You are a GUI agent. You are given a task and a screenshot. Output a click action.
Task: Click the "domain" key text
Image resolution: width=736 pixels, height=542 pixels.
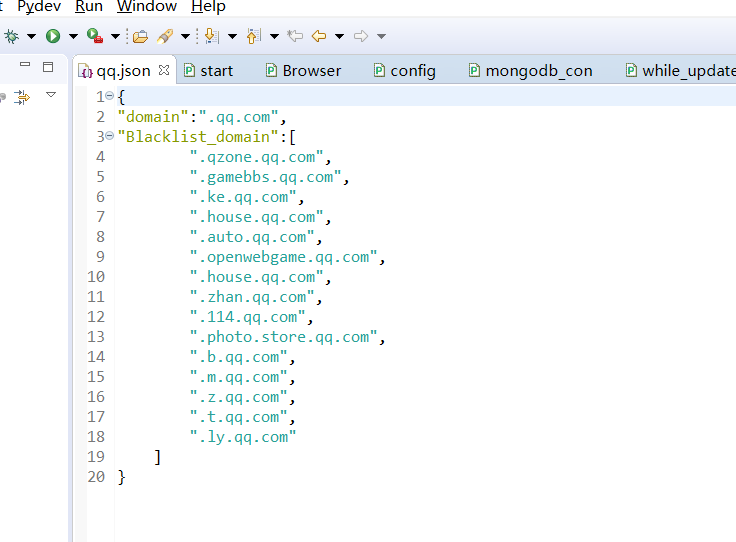tap(153, 117)
